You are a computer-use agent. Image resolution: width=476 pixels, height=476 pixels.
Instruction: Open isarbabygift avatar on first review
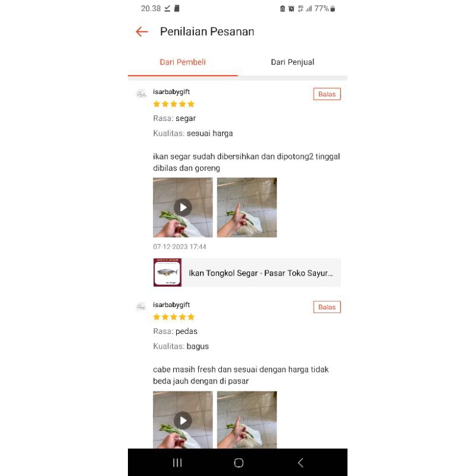coord(141,94)
